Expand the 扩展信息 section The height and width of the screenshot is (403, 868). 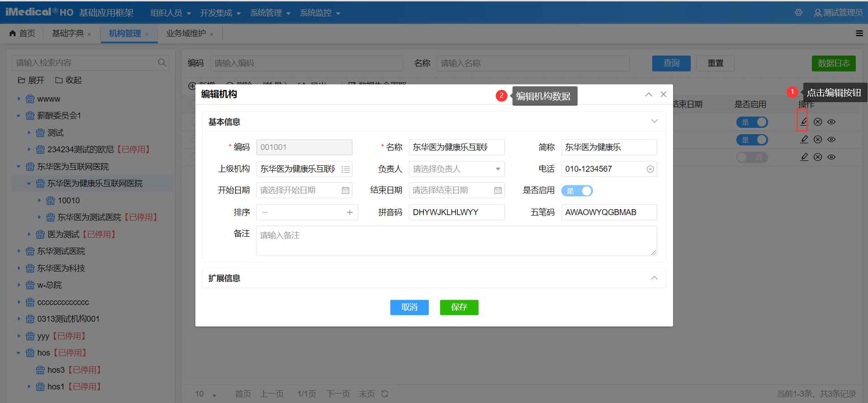pos(654,278)
